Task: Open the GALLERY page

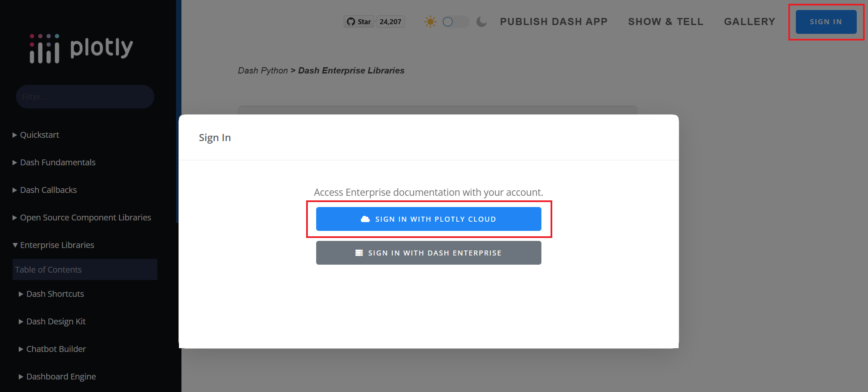Action: 750,21
